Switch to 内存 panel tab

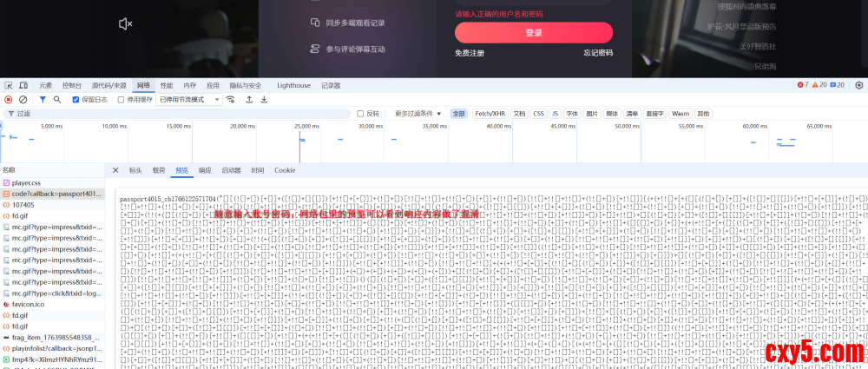point(190,85)
